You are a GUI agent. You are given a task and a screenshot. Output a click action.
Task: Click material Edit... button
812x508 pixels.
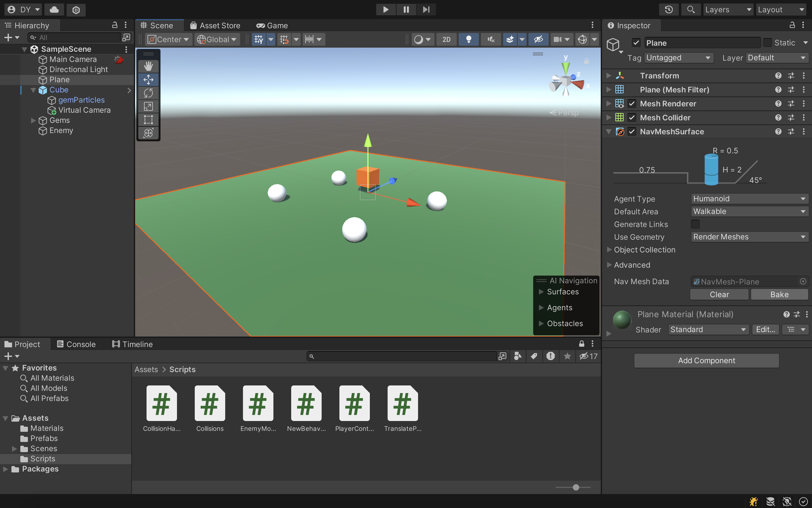765,330
